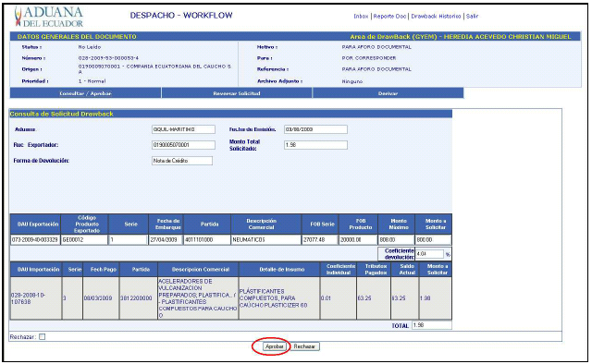Tick the Rechazar checkbox

pos(43,337)
